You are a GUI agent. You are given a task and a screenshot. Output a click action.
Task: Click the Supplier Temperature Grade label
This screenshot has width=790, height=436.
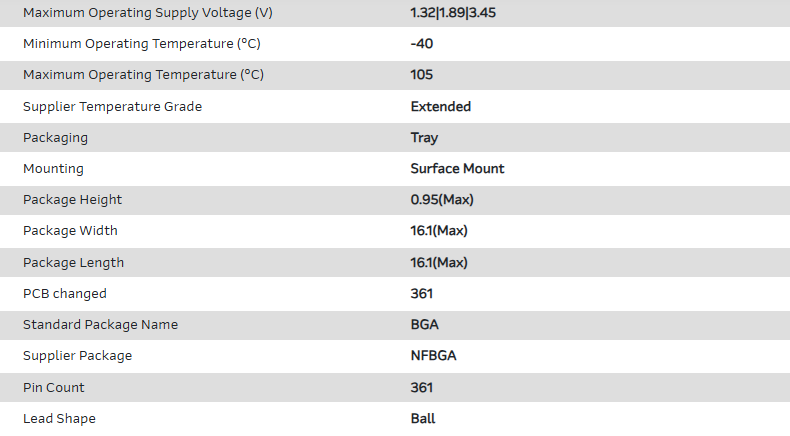click(112, 106)
